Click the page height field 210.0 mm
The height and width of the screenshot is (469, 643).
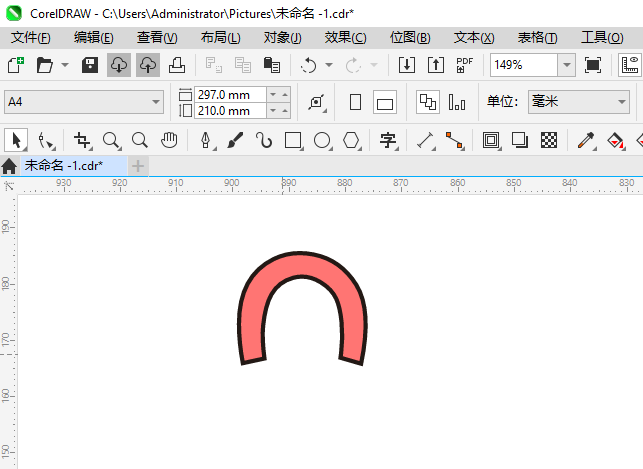point(230,111)
